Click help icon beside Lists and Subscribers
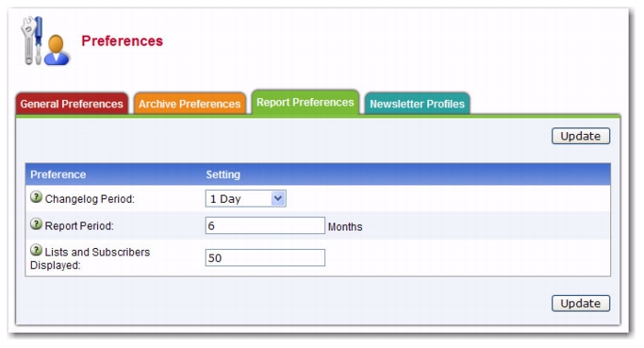Image resolution: width=644 pixels, height=348 pixels. (x=36, y=250)
